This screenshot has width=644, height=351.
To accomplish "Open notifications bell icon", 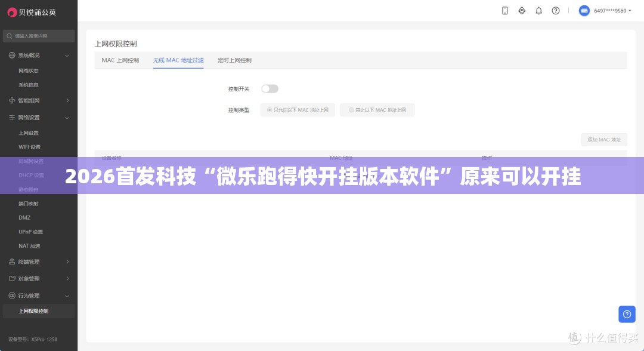I will point(539,11).
